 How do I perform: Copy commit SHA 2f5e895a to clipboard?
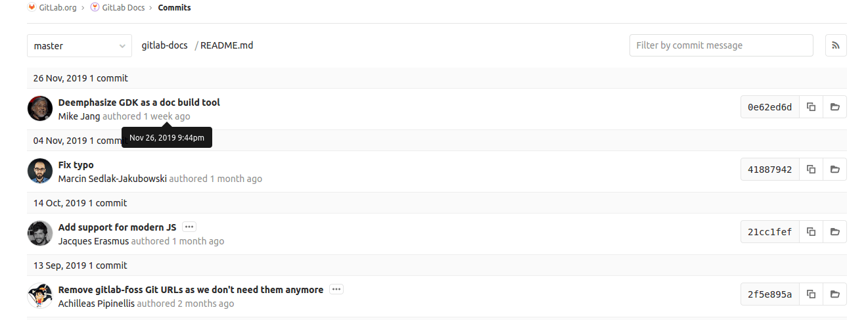click(x=811, y=294)
